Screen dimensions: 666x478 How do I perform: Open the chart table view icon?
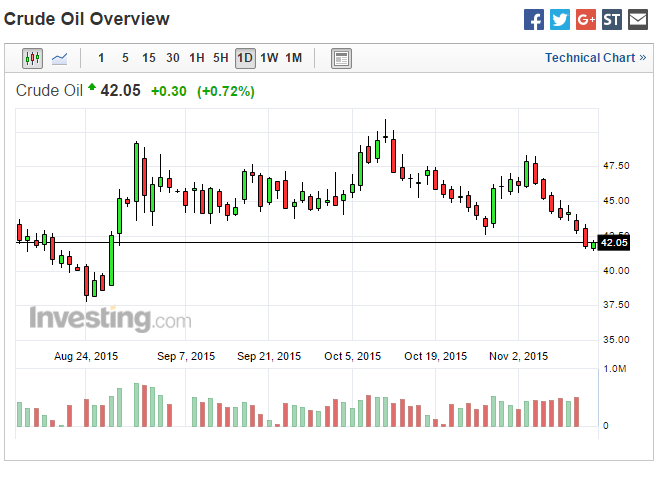341,58
